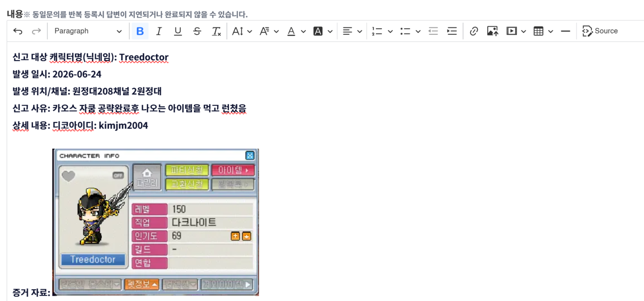Viewport: 644px width, 301px height.
Task: Insert a hyperlink
Action: point(474,31)
